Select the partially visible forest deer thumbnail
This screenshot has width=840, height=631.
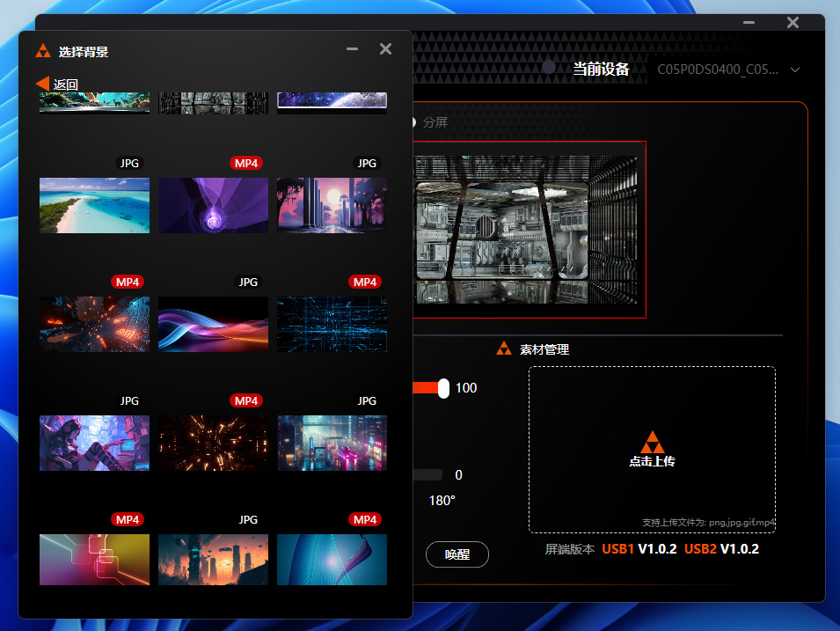[94, 103]
